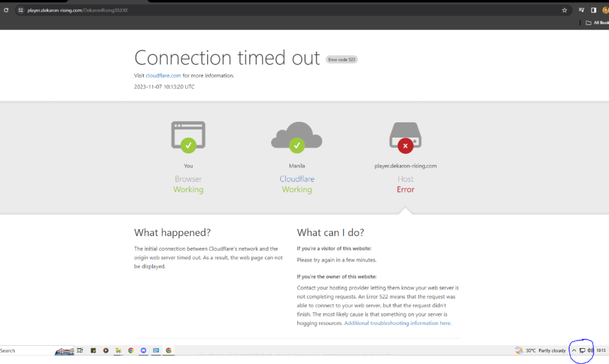Open the volume speaker icon in system tray
This screenshot has width=609, height=364.
click(x=590, y=351)
